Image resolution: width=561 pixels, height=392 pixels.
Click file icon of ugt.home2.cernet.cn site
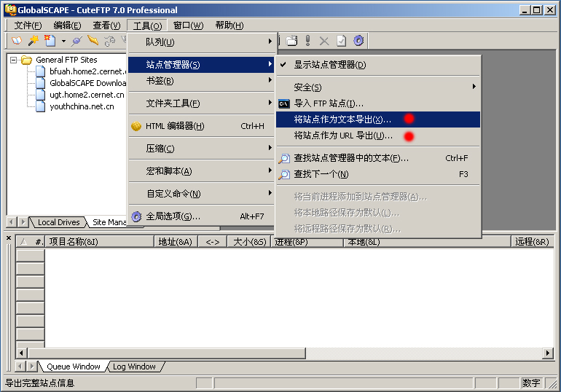pos(40,95)
